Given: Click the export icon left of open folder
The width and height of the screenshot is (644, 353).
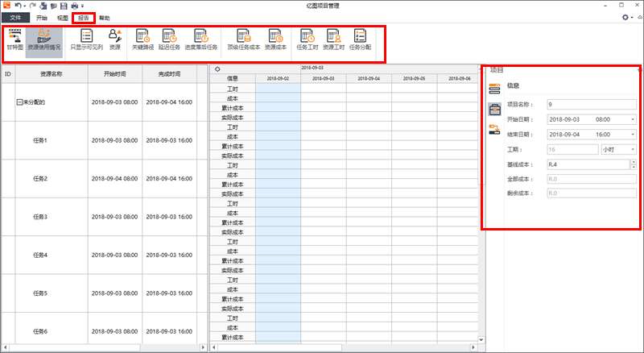Looking at the screenshot, I should tap(43, 6).
